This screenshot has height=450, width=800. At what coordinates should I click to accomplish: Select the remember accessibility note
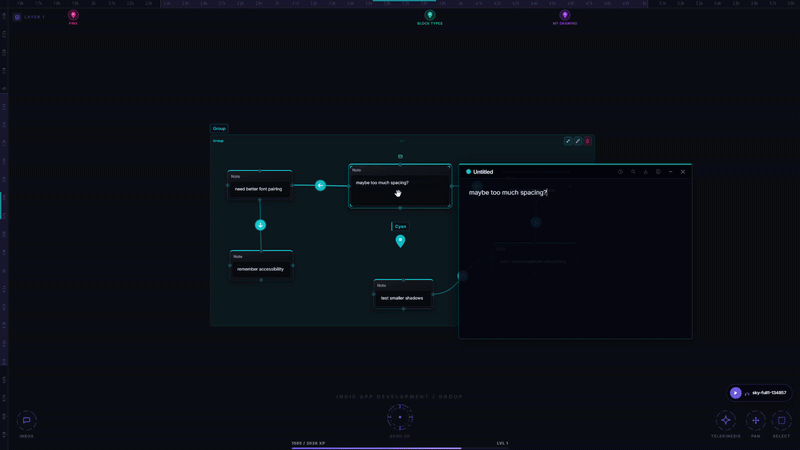pos(261,265)
